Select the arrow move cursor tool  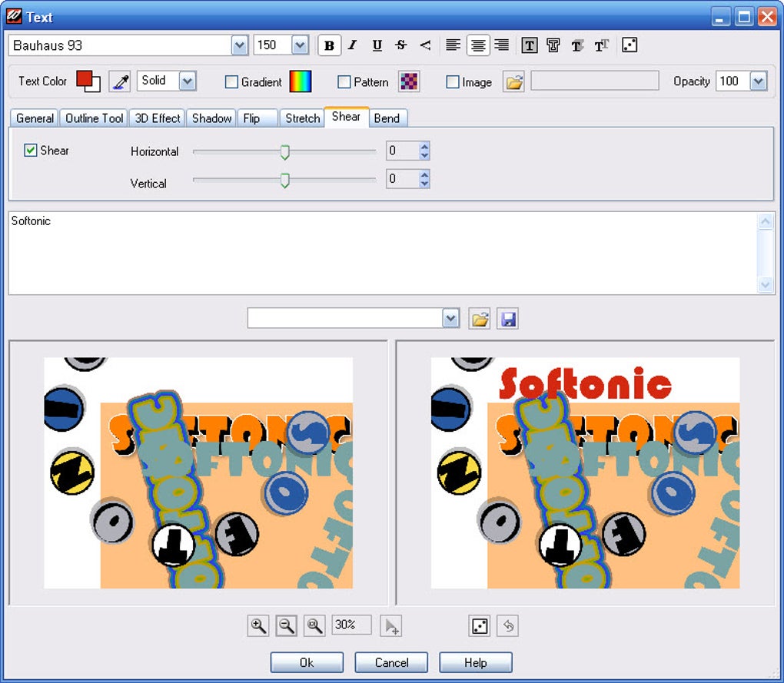click(x=391, y=625)
